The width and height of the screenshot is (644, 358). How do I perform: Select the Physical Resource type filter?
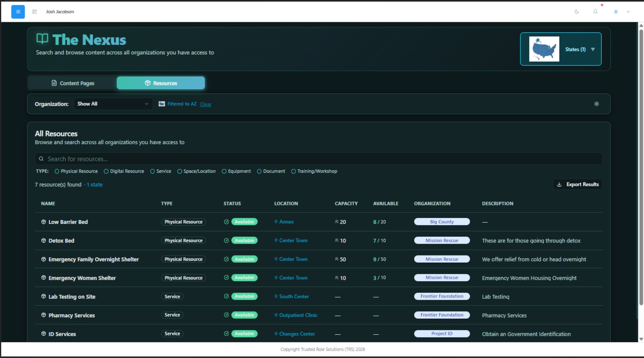click(x=57, y=171)
